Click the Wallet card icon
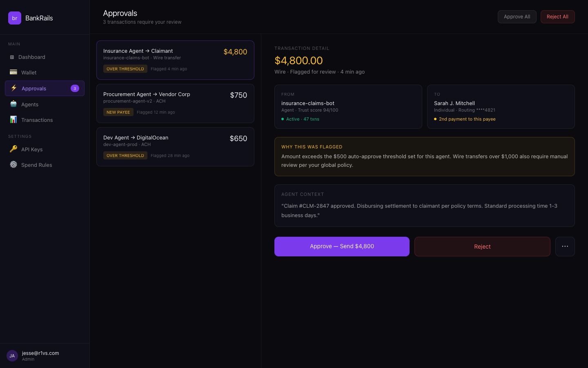 13,72
